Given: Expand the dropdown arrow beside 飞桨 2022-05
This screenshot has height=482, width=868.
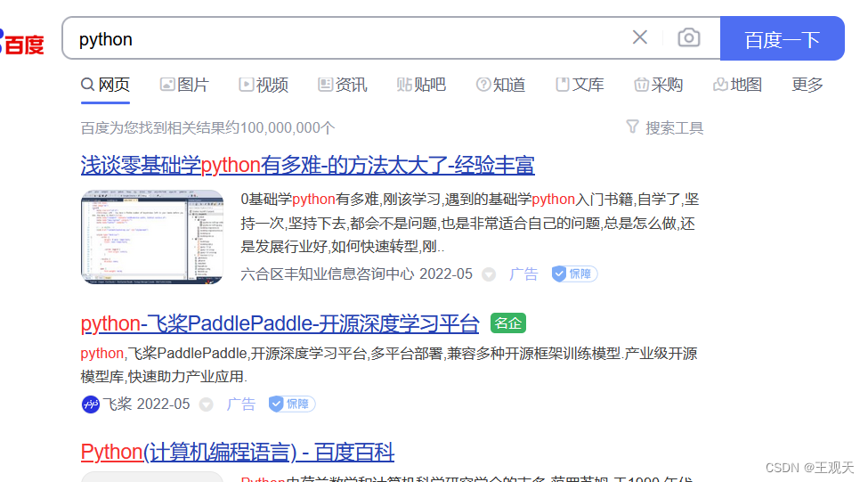Looking at the screenshot, I should point(207,404).
